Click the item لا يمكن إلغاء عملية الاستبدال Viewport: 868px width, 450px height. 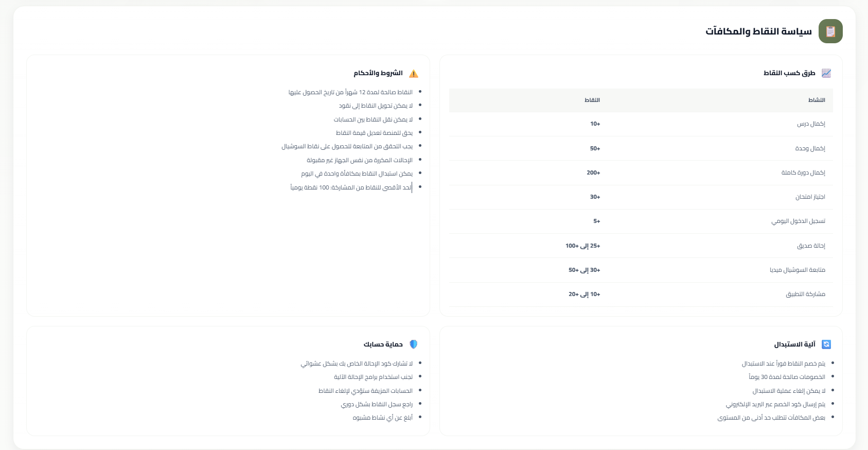tap(789, 391)
